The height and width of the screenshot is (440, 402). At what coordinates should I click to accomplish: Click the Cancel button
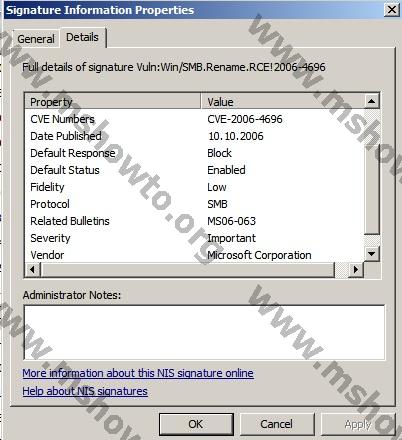(277, 424)
